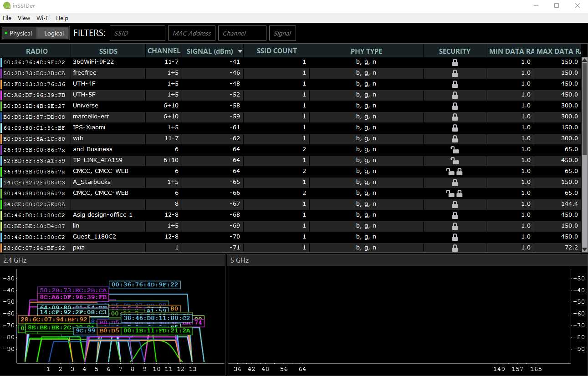Click the lock icon in freefree row
The width and height of the screenshot is (588, 376).
click(455, 73)
